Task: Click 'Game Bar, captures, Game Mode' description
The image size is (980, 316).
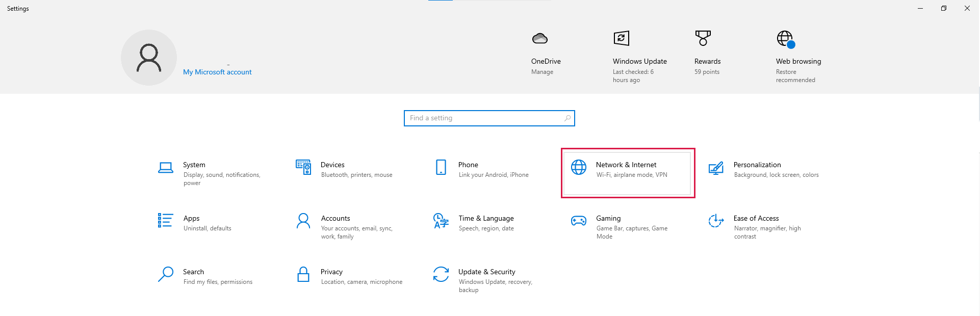Action: [632, 232]
